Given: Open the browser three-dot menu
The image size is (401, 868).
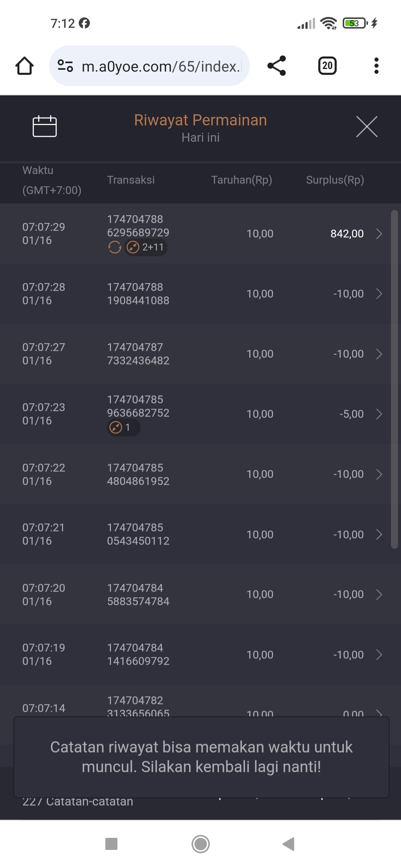Looking at the screenshot, I should (x=376, y=66).
